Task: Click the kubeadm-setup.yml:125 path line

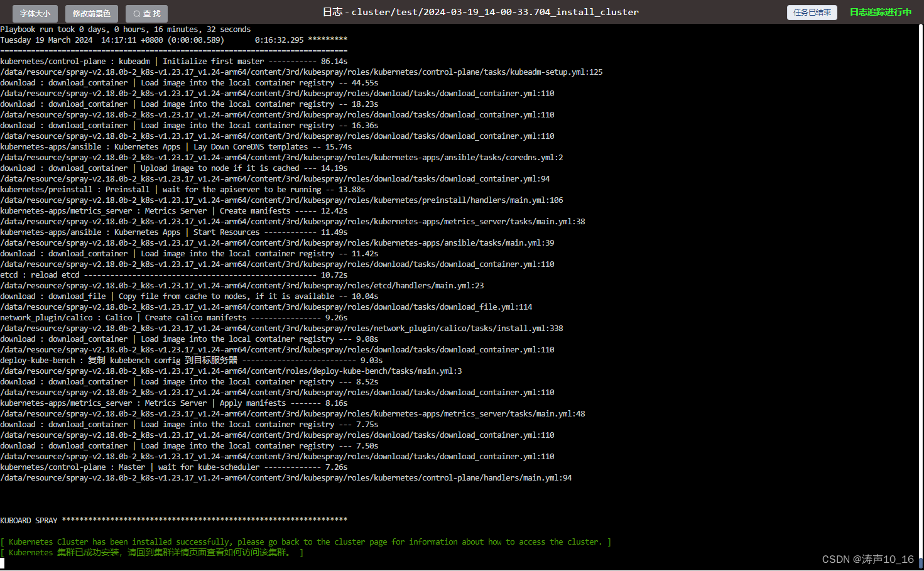Action: pos(302,72)
